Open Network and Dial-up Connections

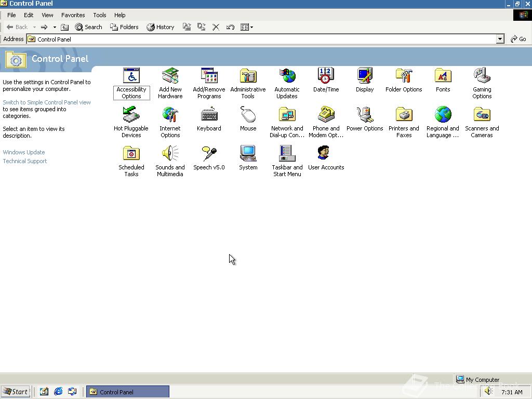287,122
